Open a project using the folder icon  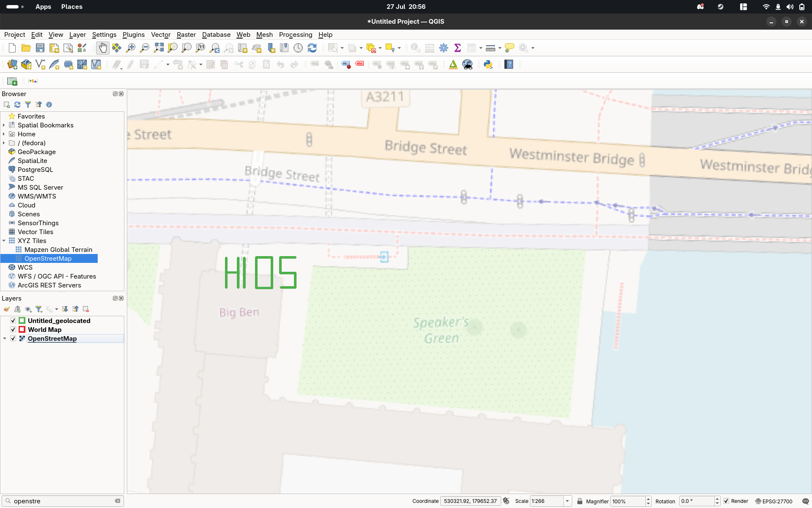pos(26,48)
